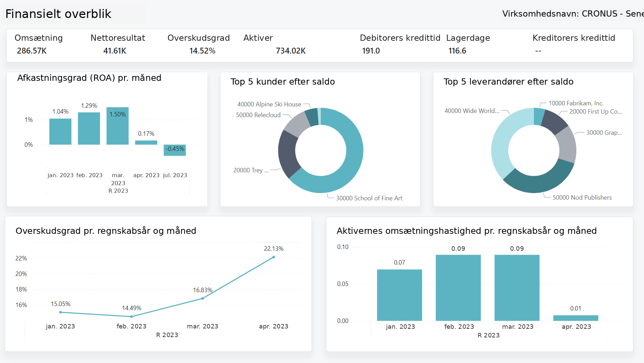Click the '30000 School of Fine Art' data label
The image size is (644, 363).
[369, 198]
